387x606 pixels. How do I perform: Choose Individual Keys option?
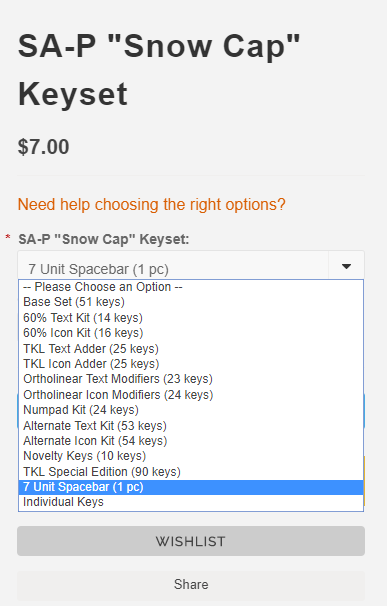point(191,502)
